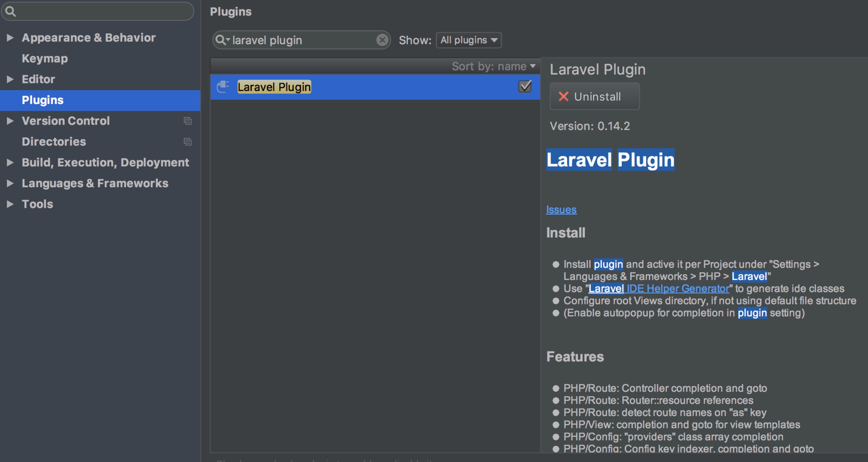Click the plugin search magnifier icon
This screenshot has height=462, width=868.
click(222, 40)
